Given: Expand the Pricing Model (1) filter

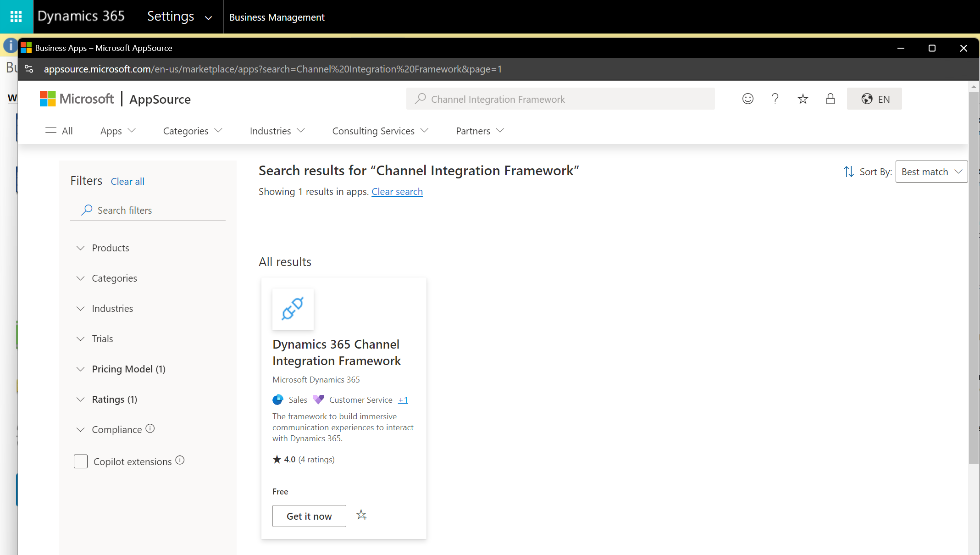Looking at the screenshot, I should [x=121, y=369].
